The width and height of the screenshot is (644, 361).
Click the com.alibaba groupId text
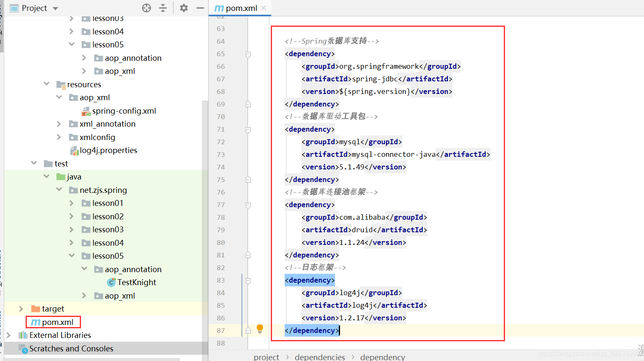pos(362,217)
